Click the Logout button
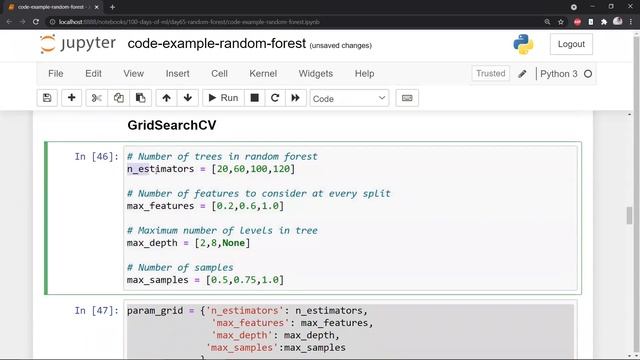This screenshot has width=640, height=360. click(571, 44)
